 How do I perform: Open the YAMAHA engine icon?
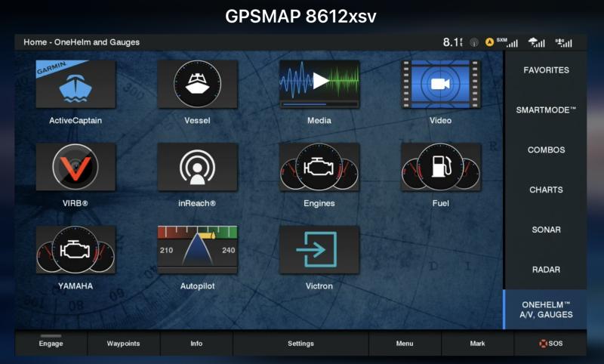click(75, 250)
